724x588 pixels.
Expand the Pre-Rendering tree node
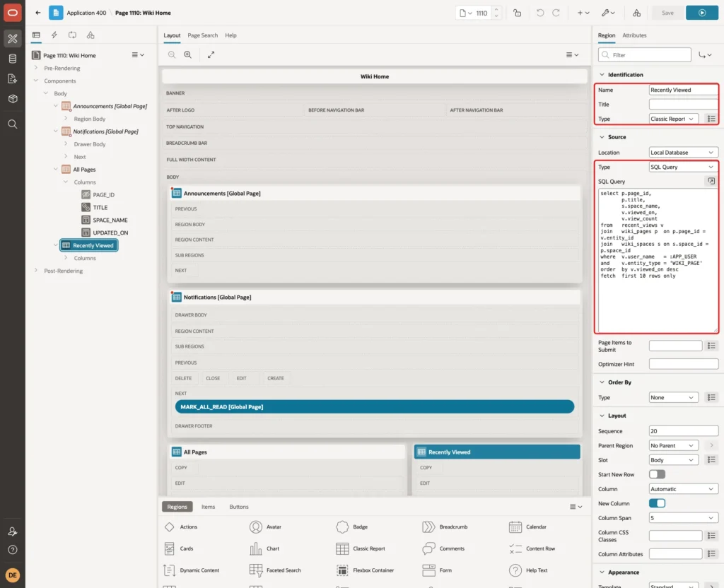click(36, 68)
